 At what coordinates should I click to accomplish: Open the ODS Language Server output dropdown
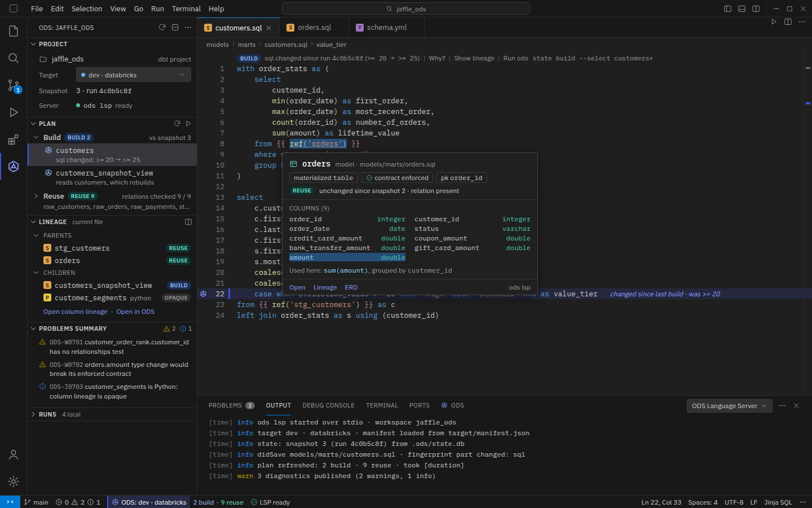729,406
